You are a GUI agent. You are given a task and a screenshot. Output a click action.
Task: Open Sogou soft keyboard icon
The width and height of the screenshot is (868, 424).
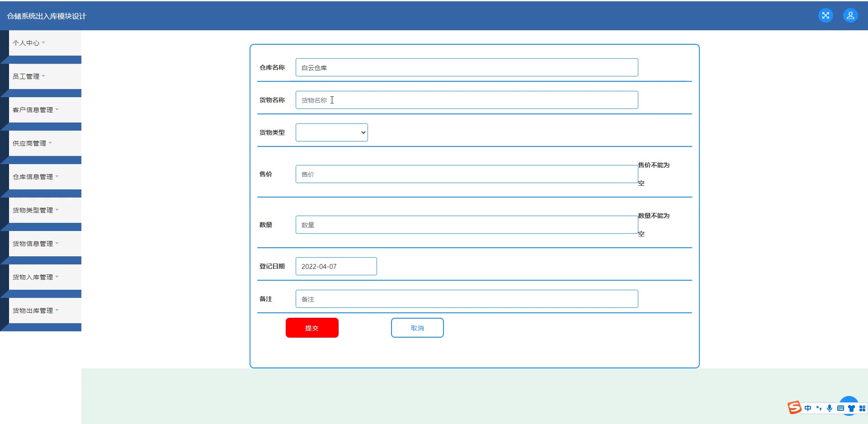pos(840,408)
